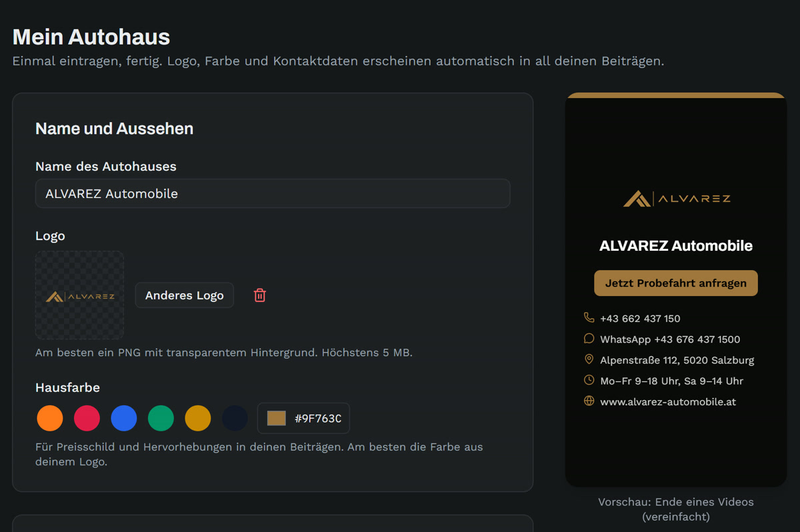Image resolution: width=800 pixels, height=532 pixels.
Task: Open the custom color picker swatch
Action: pyautogui.click(x=277, y=418)
